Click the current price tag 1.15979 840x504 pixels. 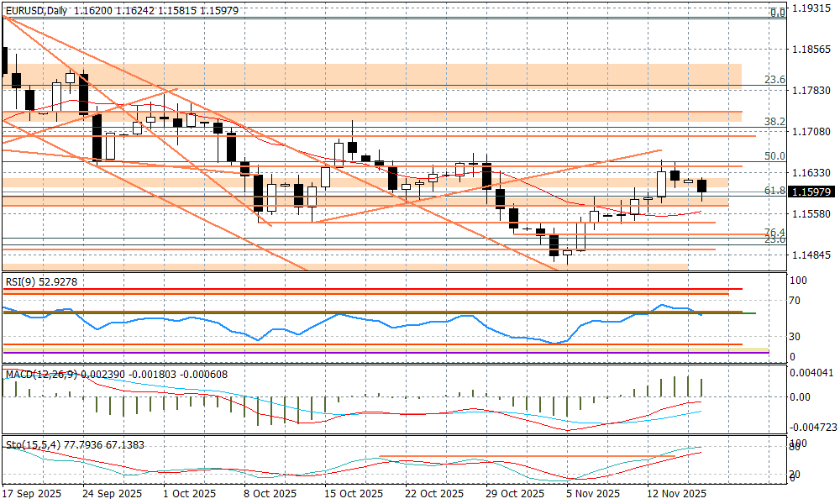[811, 192]
